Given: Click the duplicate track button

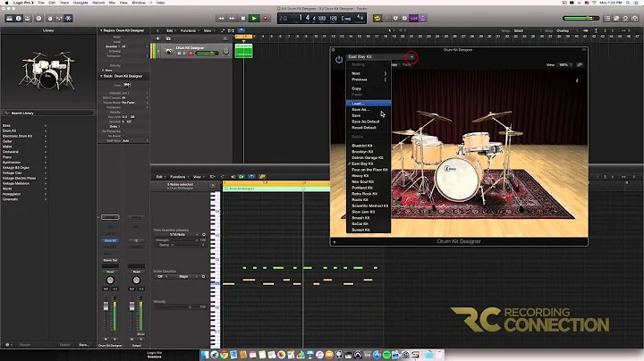Looking at the screenshot, I should [x=168, y=38].
